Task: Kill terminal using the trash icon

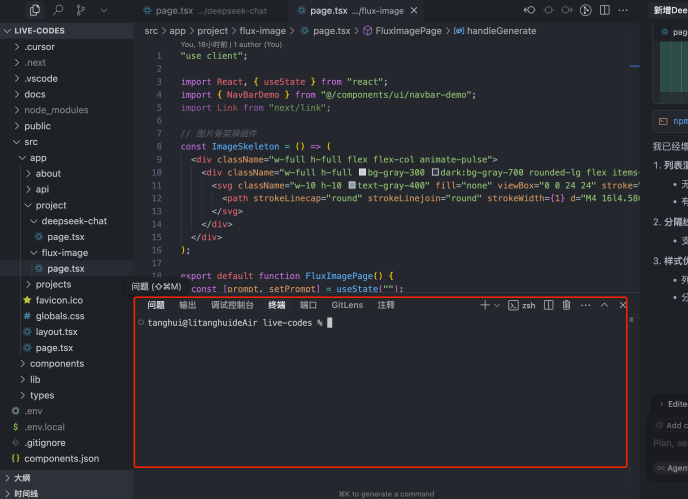Action: 566,305
